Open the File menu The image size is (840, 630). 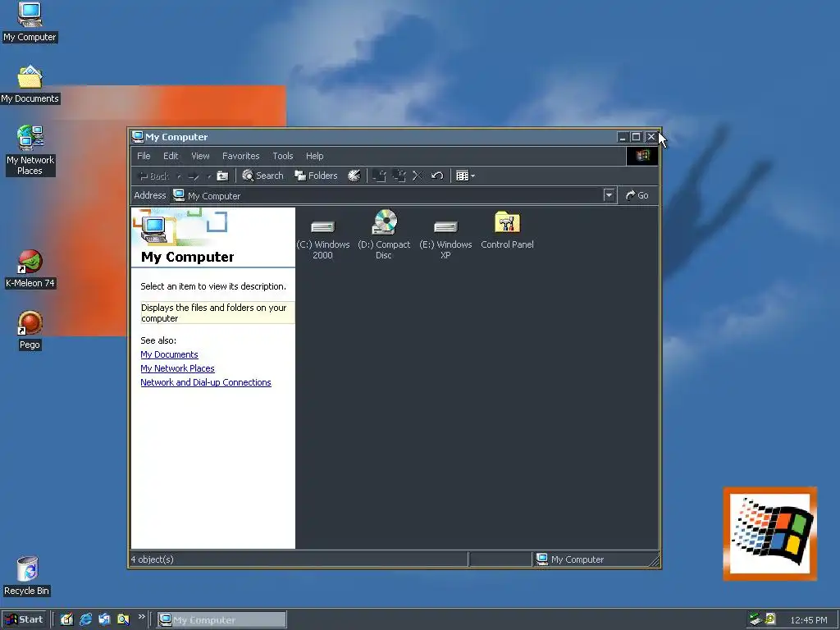click(144, 156)
